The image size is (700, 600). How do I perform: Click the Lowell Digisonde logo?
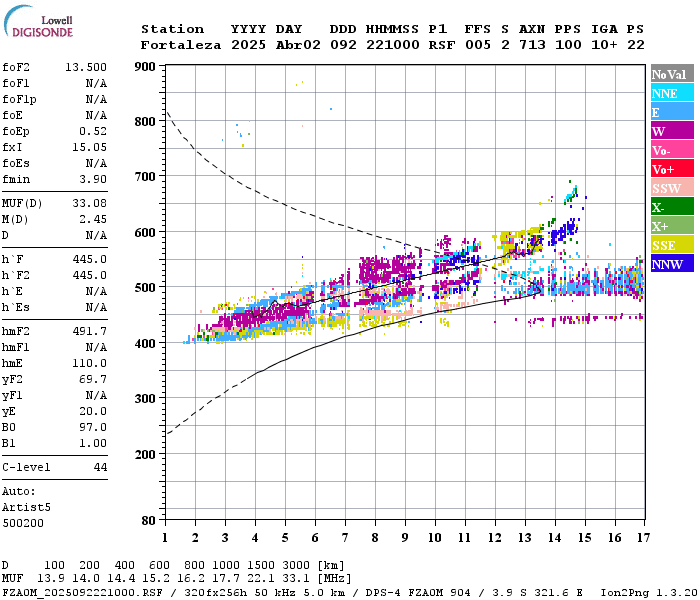pyautogui.click(x=38, y=22)
